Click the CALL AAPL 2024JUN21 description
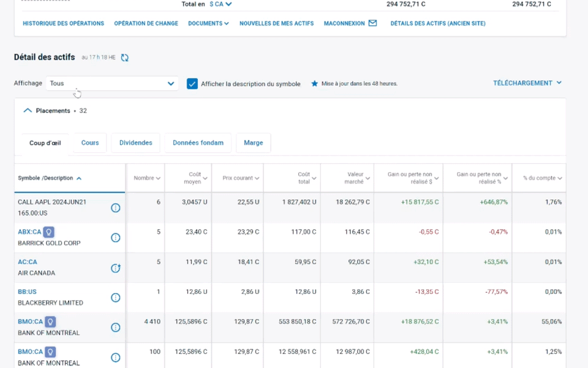This screenshot has height=368, width=588. tap(52, 208)
